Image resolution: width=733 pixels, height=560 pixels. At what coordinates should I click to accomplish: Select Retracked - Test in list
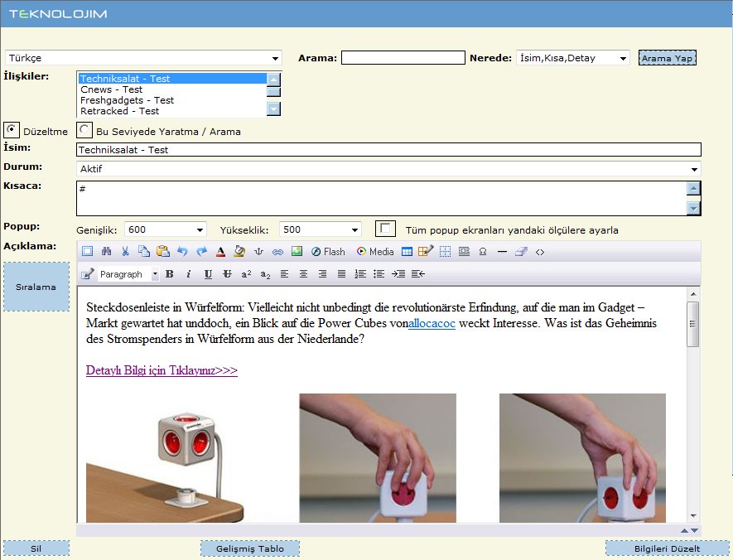172,111
